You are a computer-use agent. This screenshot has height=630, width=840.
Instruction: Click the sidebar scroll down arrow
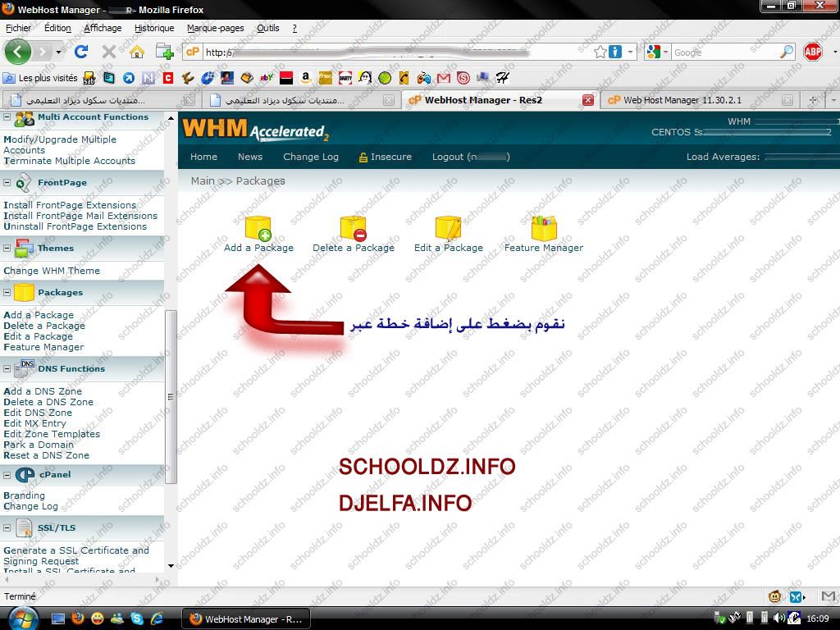(171, 566)
